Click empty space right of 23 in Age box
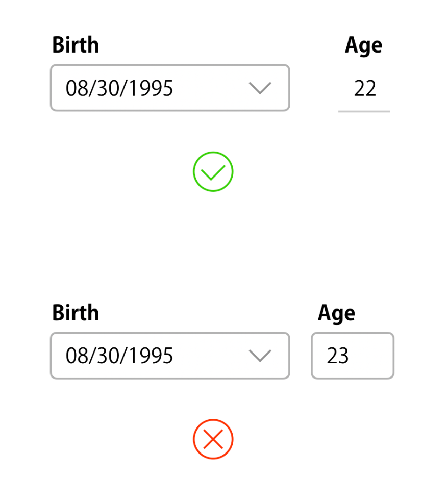Screen dimensions: 448x503 [x=370, y=356]
